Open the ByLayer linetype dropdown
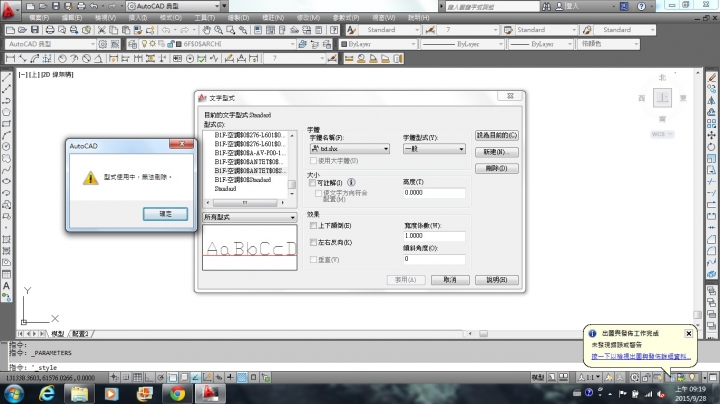The width and height of the screenshot is (720, 404). tap(462, 44)
